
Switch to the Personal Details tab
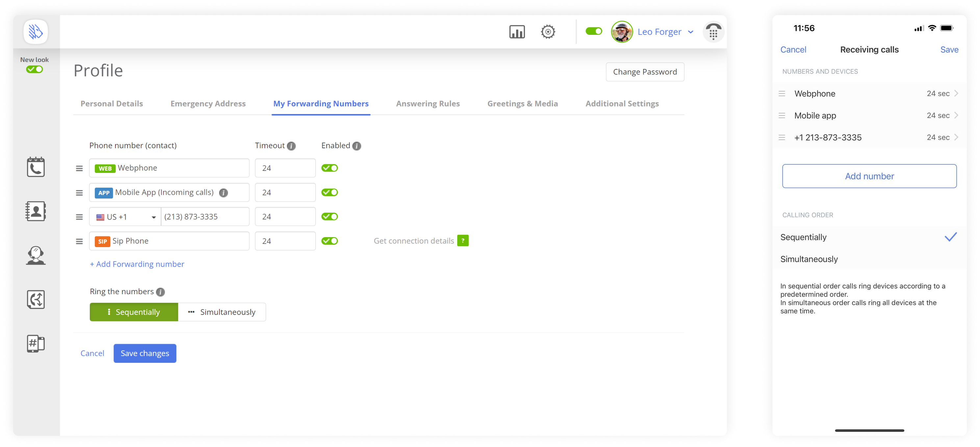click(111, 103)
